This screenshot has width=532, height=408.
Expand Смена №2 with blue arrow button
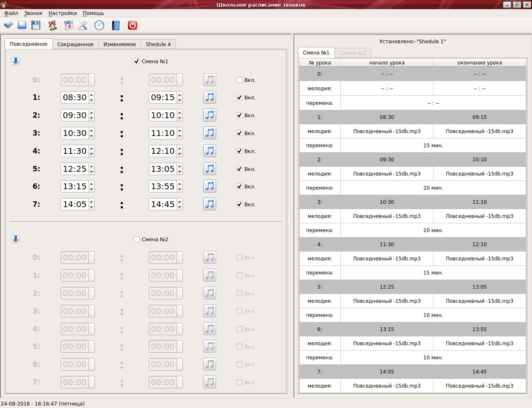tap(16, 239)
